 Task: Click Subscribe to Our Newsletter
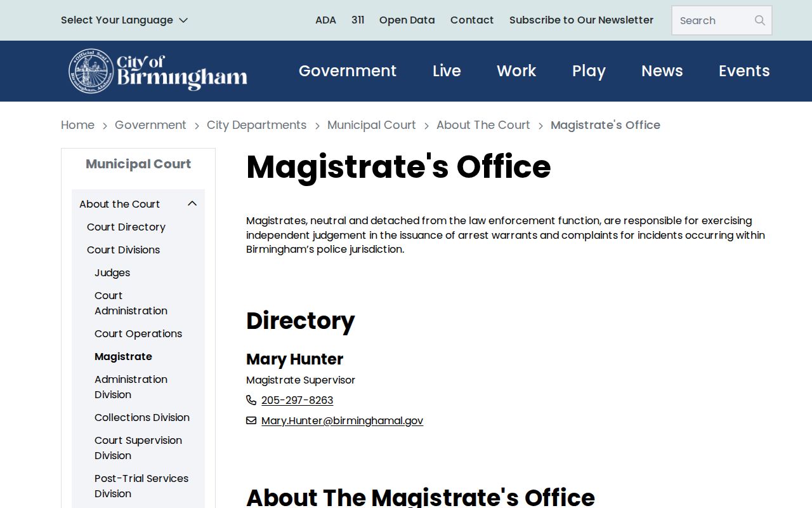tap(581, 20)
